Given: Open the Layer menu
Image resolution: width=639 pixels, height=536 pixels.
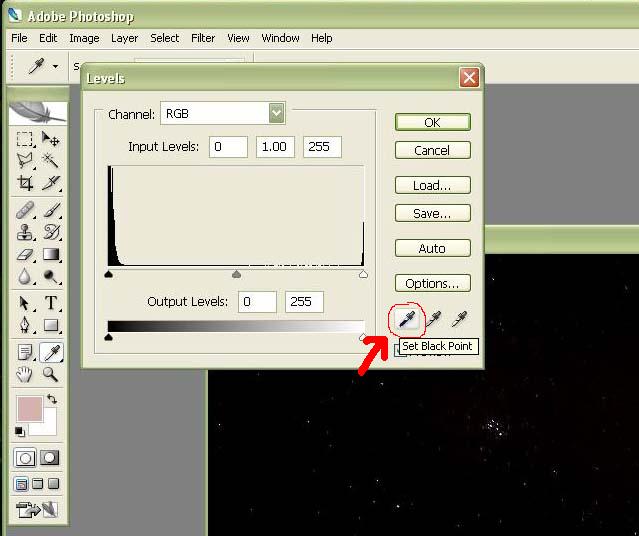Looking at the screenshot, I should tap(124, 38).
